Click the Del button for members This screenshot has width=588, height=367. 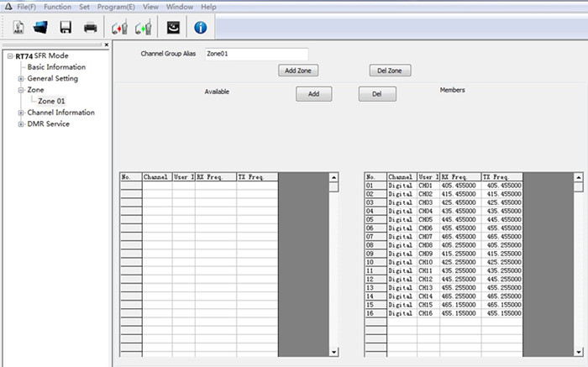click(377, 94)
